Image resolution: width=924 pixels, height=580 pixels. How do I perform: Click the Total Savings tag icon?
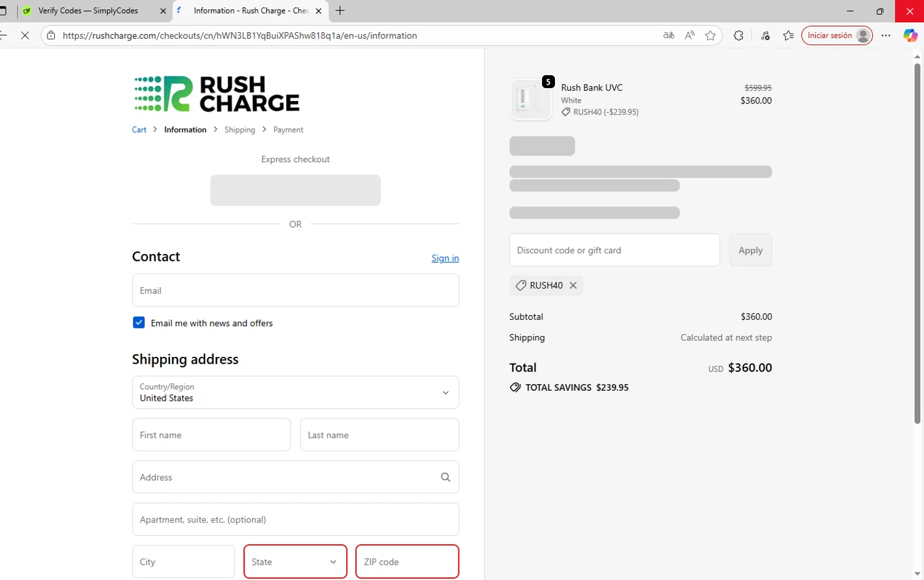[515, 388]
